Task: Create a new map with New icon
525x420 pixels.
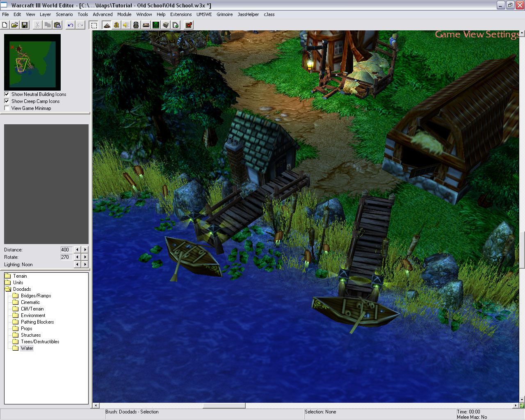Action: [5, 25]
